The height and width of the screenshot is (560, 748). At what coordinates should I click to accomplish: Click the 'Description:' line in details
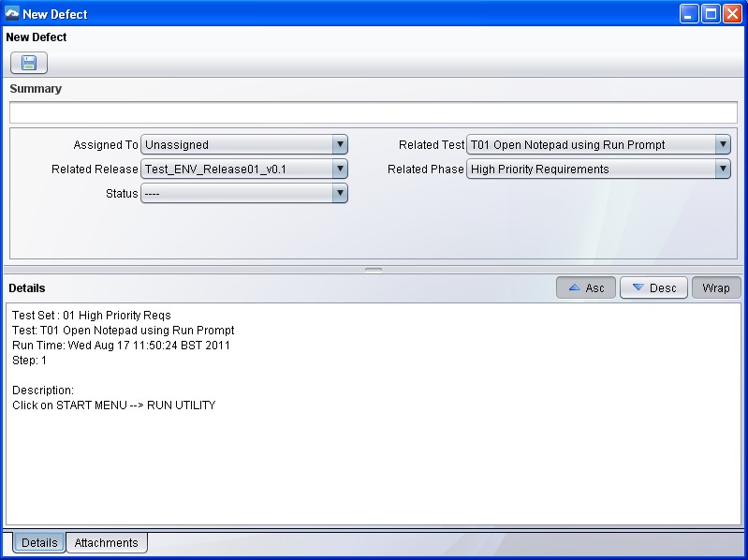(43, 391)
